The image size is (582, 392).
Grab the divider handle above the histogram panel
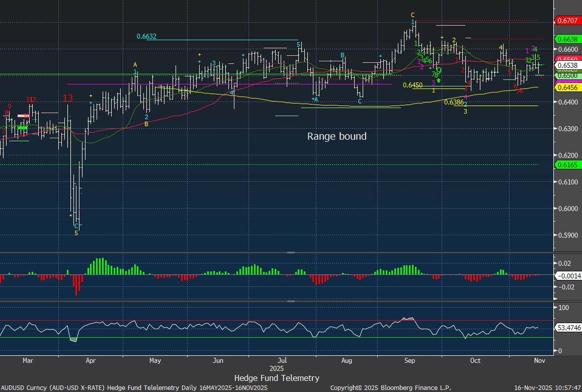tap(291, 253)
